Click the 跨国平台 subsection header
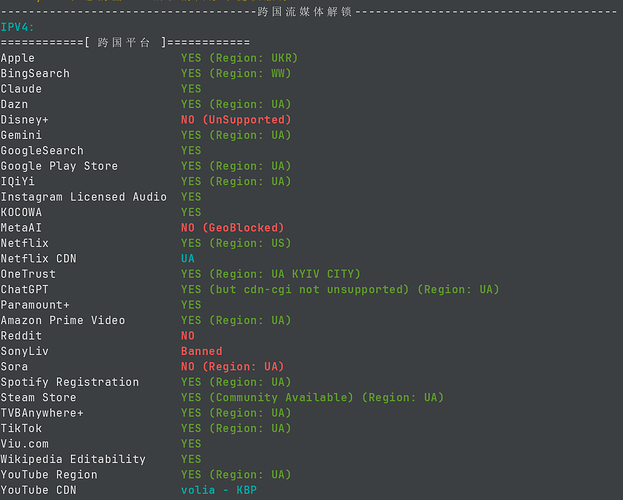623x500 pixels. tap(124, 43)
